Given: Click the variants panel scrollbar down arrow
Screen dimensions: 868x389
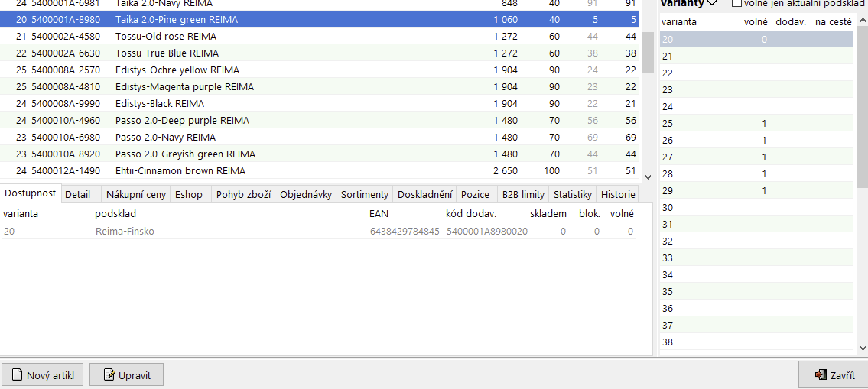Looking at the screenshot, I should 862,348.
